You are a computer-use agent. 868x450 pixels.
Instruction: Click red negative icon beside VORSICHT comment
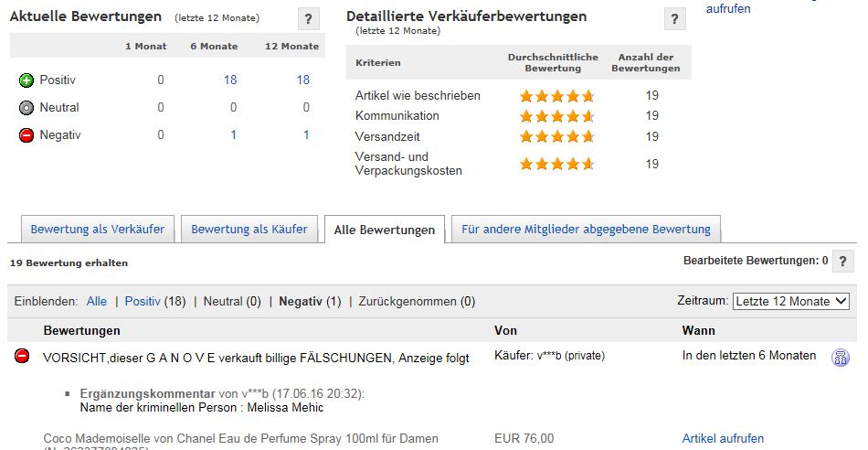tap(22, 356)
